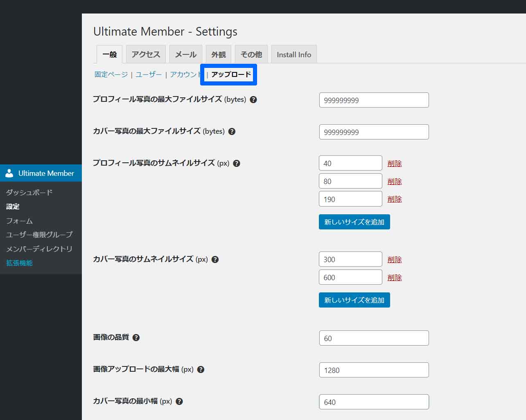Screen dimensions: 526x420
Task: Add new cover photo thumbnail size
Action: pyautogui.click(x=354, y=300)
